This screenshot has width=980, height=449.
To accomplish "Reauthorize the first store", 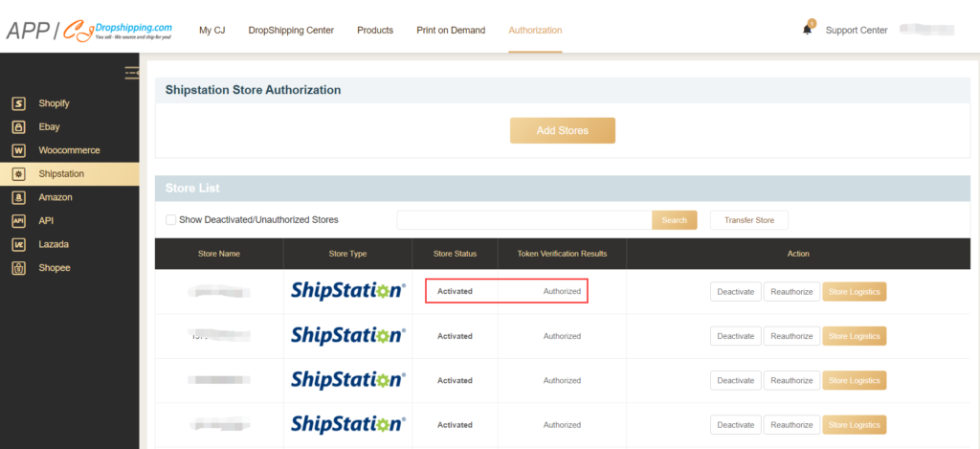I will click(791, 291).
